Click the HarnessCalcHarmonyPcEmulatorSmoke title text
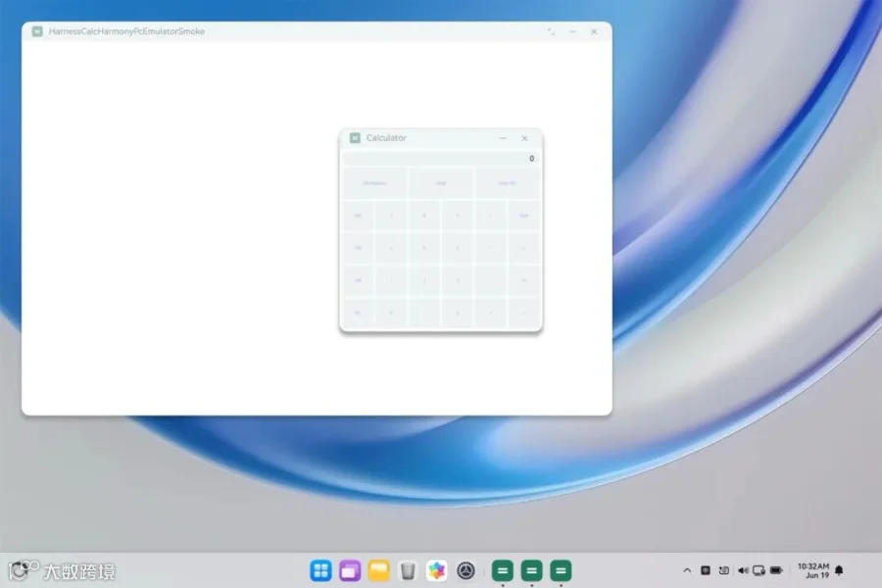Screen dimensions: 882x588 click(126, 31)
